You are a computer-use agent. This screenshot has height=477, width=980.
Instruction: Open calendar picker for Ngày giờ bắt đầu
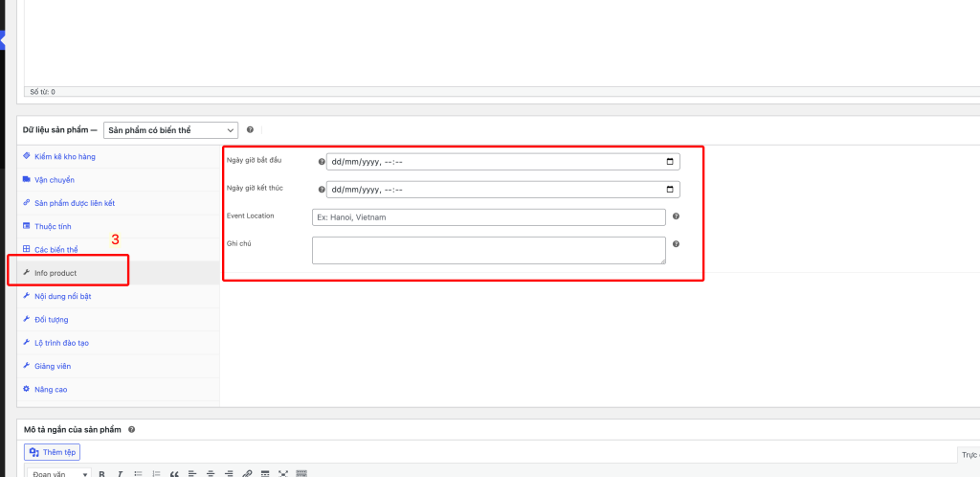669,162
